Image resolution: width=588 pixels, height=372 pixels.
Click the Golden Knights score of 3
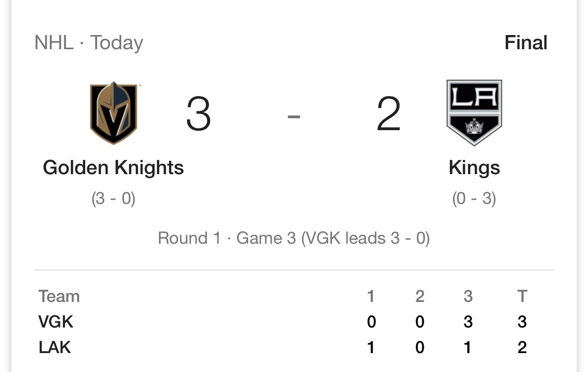pos(198,114)
